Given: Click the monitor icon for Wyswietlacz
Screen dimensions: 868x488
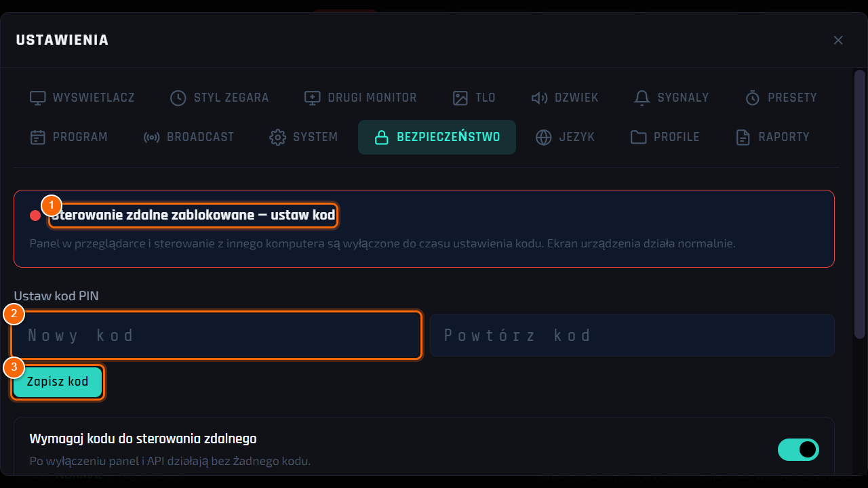Looking at the screenshot, I should [x=37, y=98].
